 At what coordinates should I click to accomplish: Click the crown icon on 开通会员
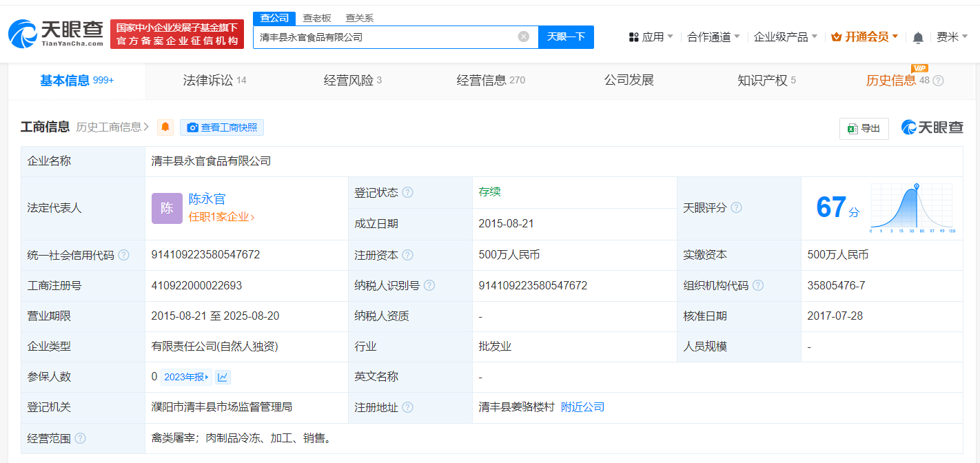(836, 36)
